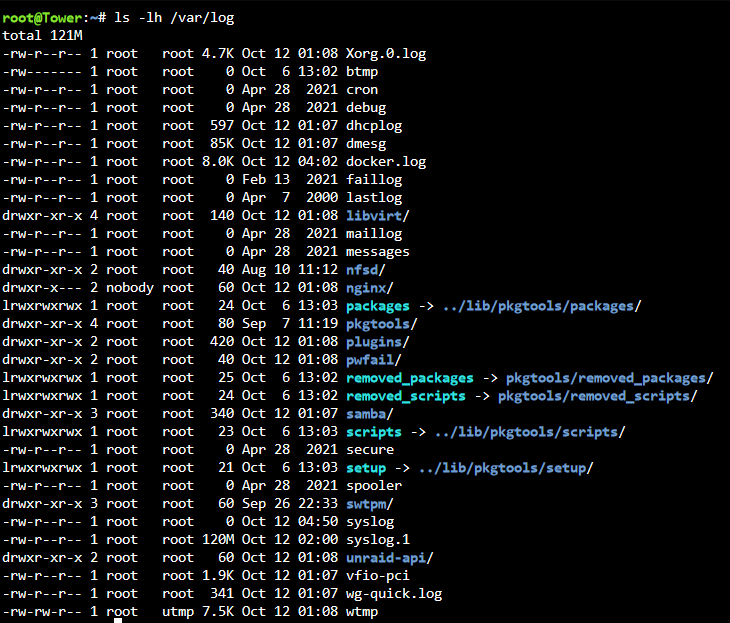730x623 pixels.
Task: Select the 04:50 timestamp in syslog row
Action: (x=318, y=522)
